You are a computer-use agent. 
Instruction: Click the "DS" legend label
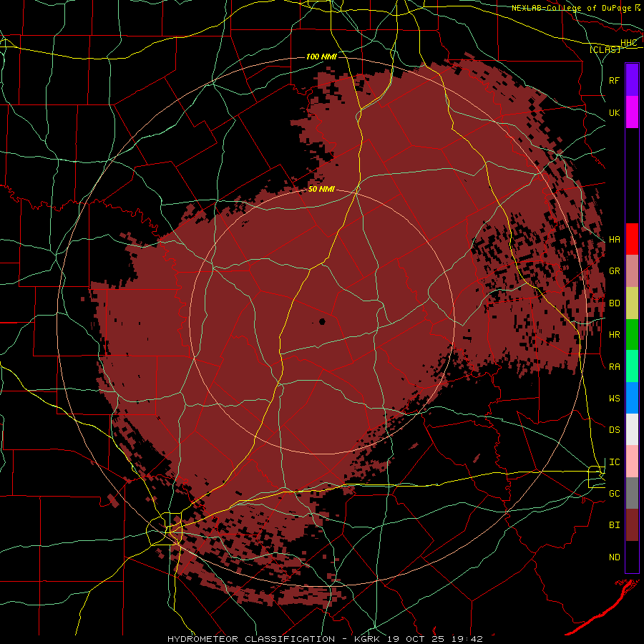click(x=615, y=430)
